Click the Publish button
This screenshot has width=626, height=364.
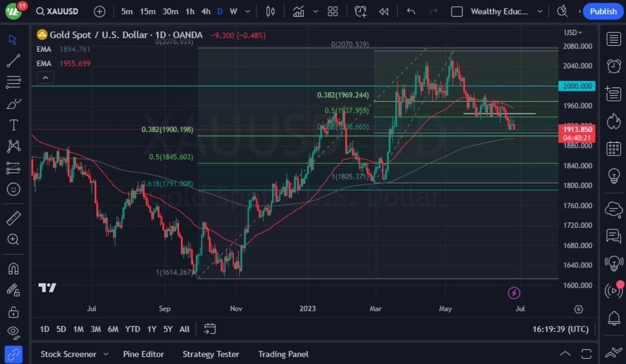[x=603, y=11]
